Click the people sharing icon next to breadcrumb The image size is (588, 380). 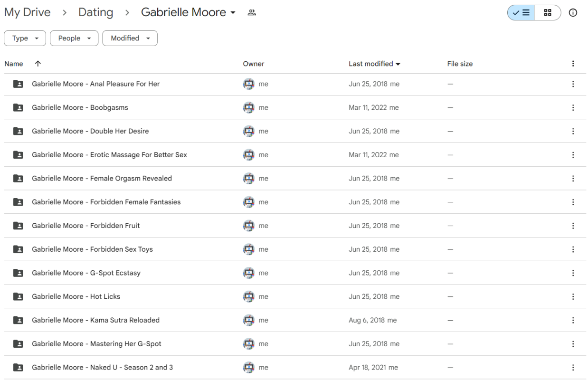tap(252, 12)
